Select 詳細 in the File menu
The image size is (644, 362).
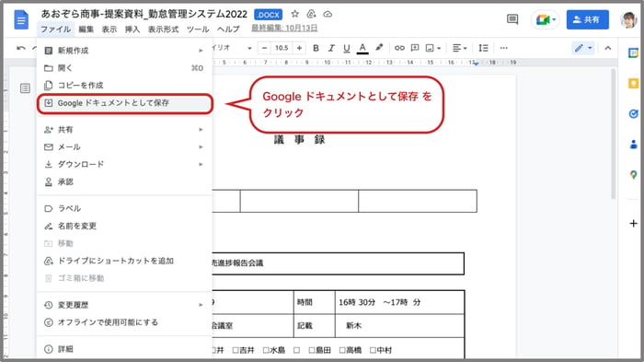[124, 349]
